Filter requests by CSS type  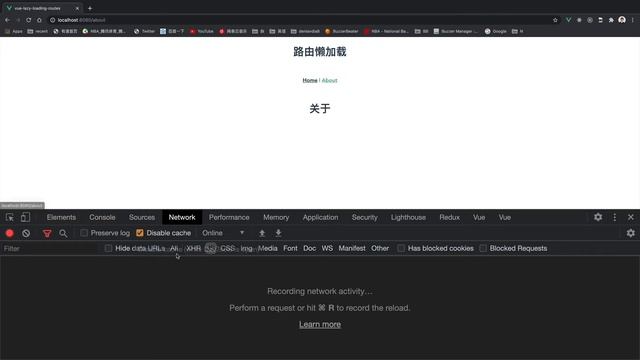click(227, 248)
